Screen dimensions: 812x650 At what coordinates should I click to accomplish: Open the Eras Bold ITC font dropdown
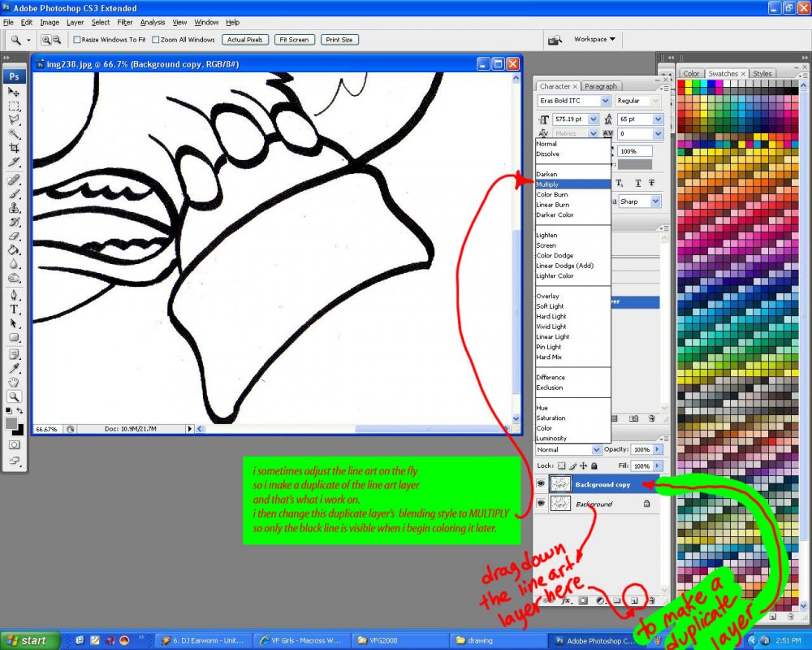tap(606, 101)
